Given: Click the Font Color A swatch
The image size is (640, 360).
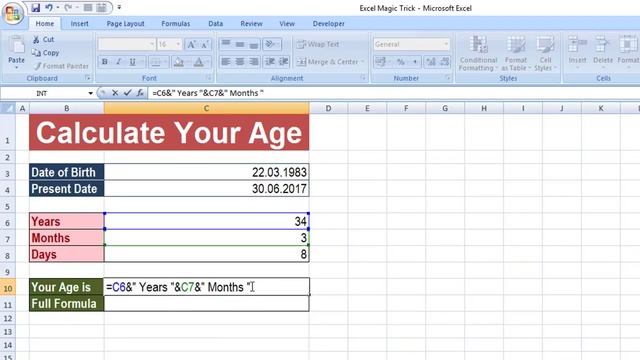Looking at the screenshot, I should click(x=198, y=62).
